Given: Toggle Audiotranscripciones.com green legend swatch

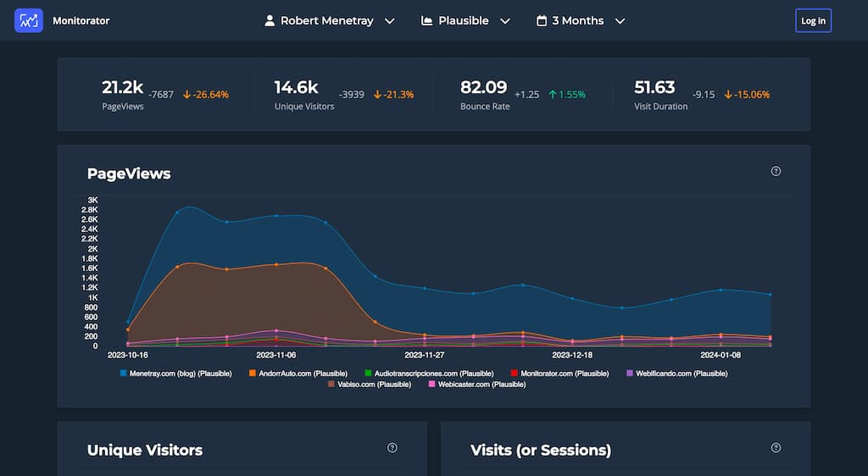Looking at the screenshot, I should (368, 374).
